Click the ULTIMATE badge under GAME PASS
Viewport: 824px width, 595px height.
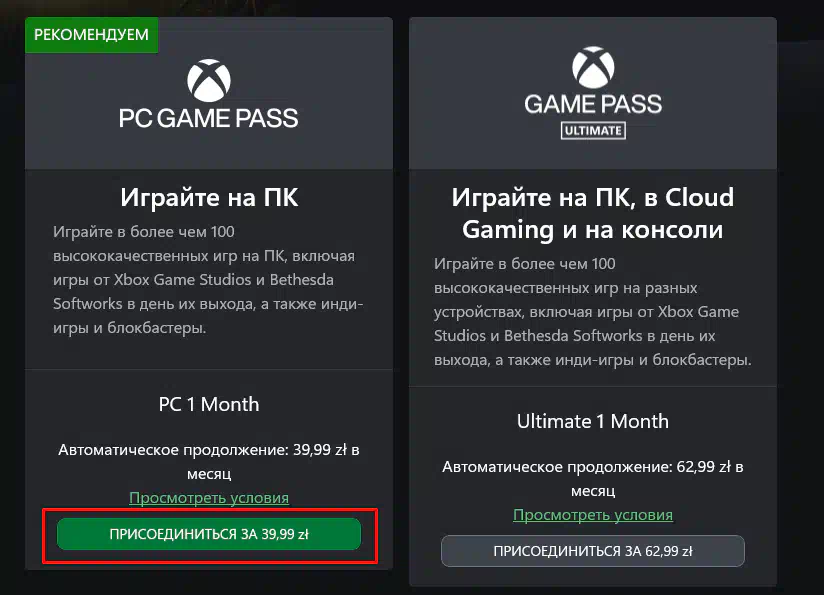593,130
